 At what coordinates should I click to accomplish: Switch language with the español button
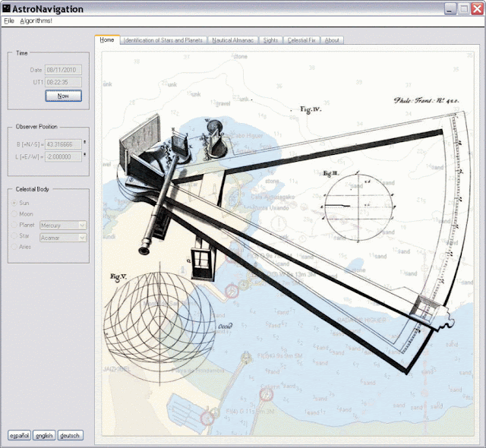pyautogui.click(x=20, y=436)
